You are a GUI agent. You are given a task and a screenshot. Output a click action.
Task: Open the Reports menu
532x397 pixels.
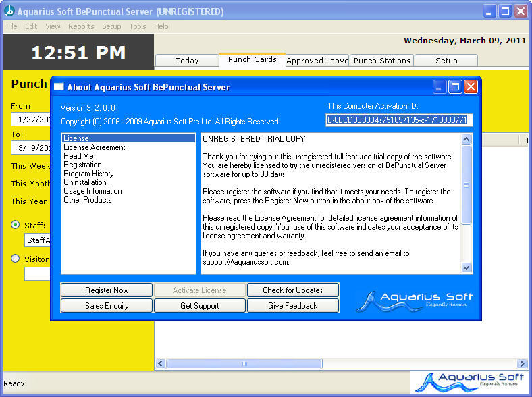(x=81, y=26)
